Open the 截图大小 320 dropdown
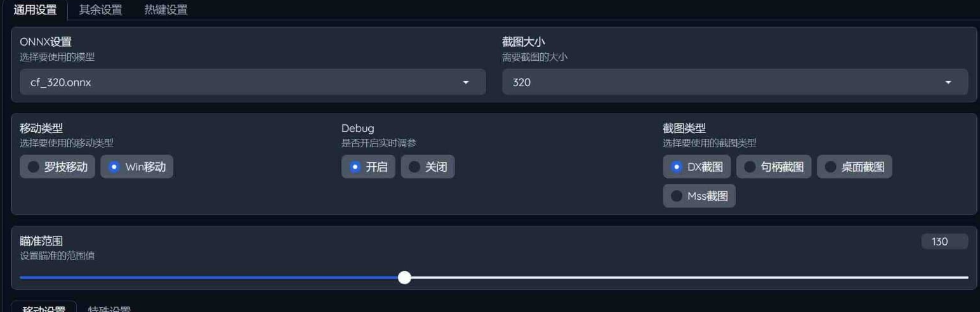Screen dimensions: 980x312 (x=735, y=82)
